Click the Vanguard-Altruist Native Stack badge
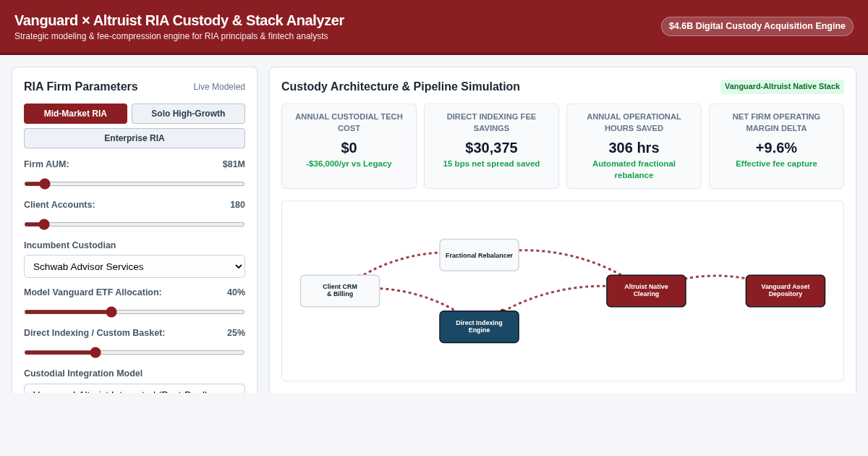This screenshot has width=868, height=456. (782, 87)
